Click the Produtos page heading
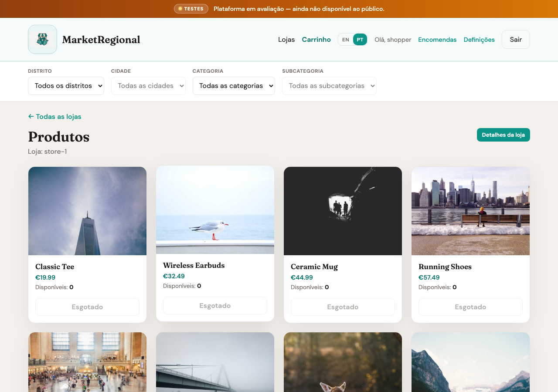 58,137
